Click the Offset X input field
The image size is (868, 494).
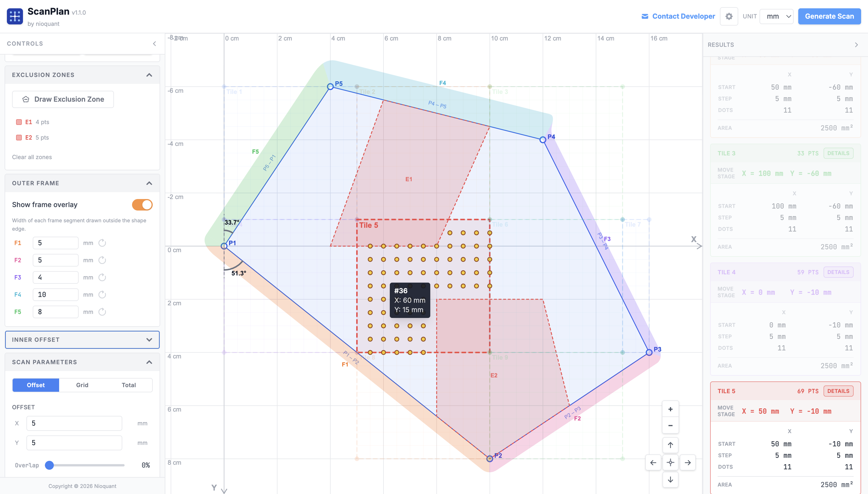coord(74,423)
